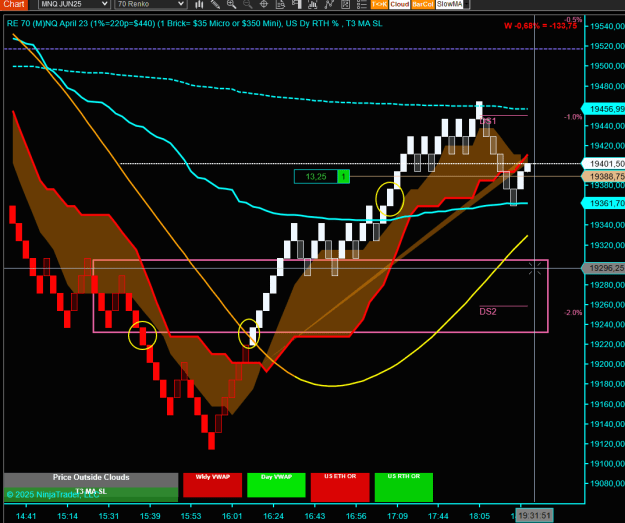
Task: Select the crosshair cursor icon
Action: (x=263, y=4)
